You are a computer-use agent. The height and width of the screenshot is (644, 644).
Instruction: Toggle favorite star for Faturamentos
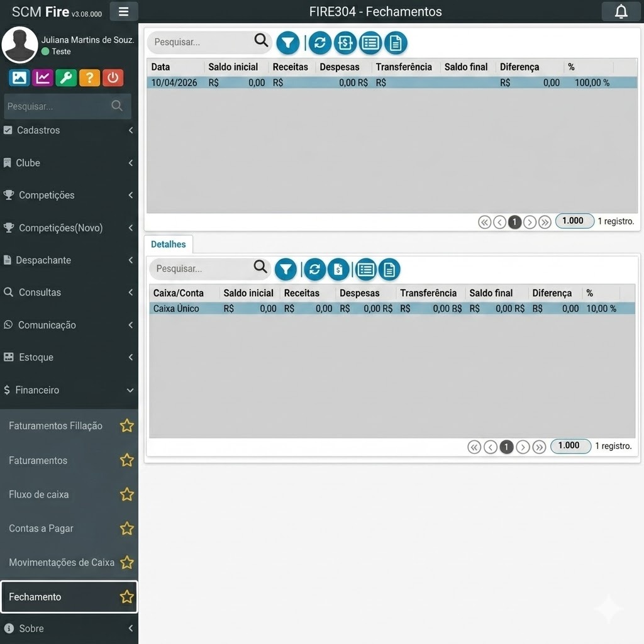pos(127,460)
